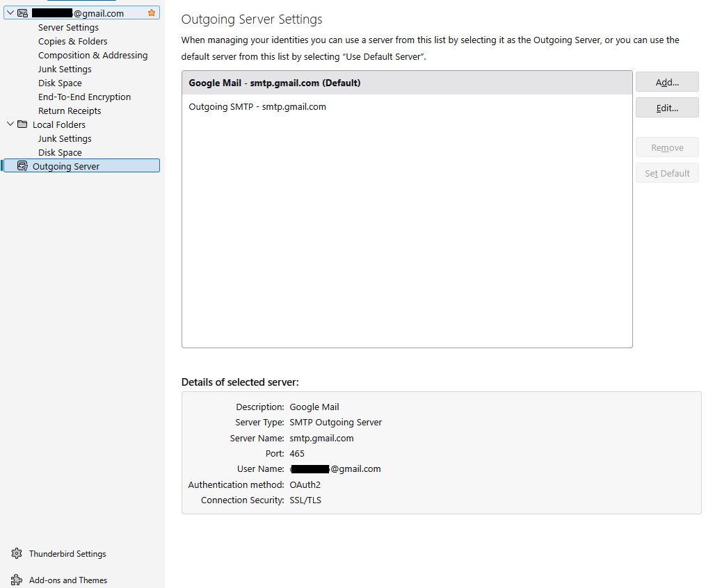Click the User Name gmail.com value

[x=335, y=468]
